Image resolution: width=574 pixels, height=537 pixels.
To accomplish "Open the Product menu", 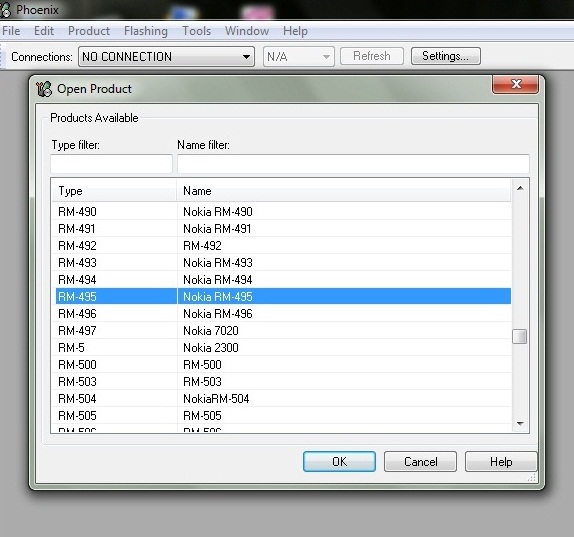I will pyautogui.click(x=89, y=31).
